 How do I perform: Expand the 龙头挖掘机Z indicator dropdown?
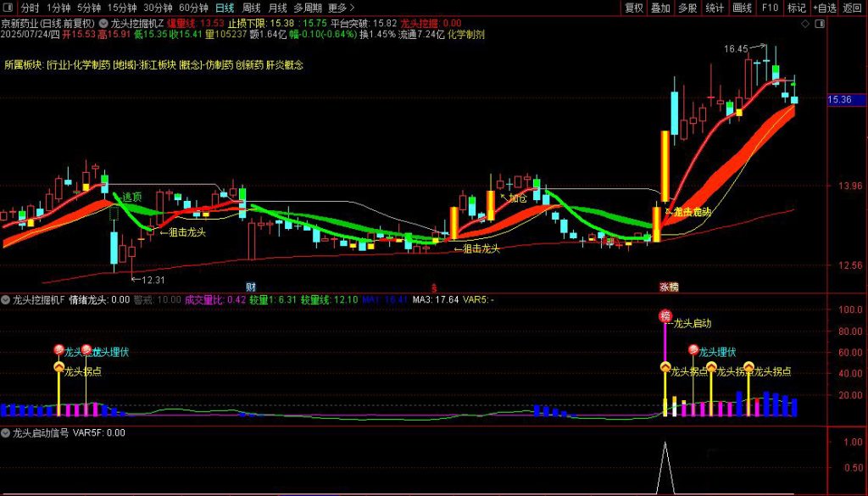(x=103, y=24)
